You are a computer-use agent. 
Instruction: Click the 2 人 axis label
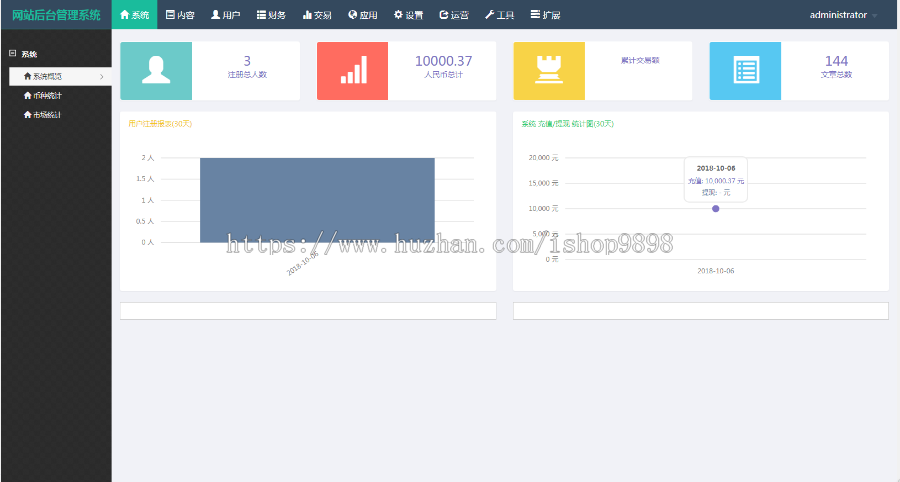[148, 158]
